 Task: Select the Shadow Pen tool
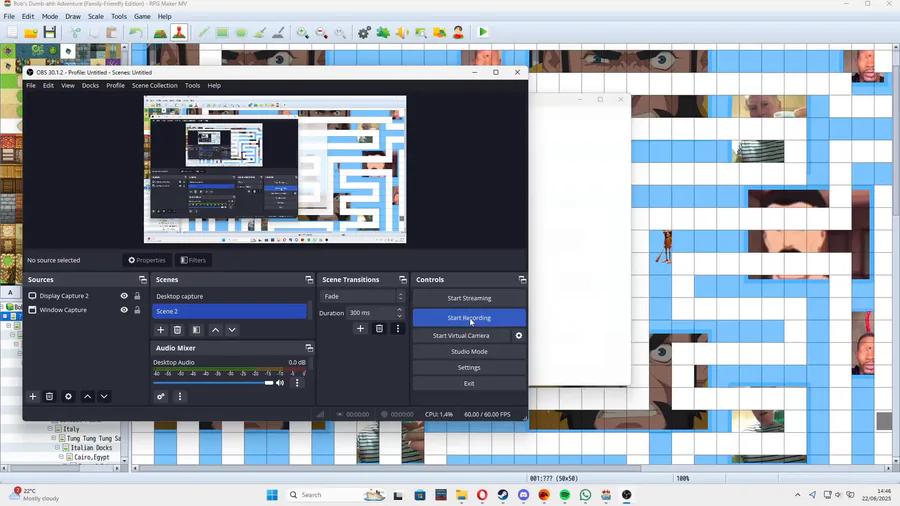(278, 32)
